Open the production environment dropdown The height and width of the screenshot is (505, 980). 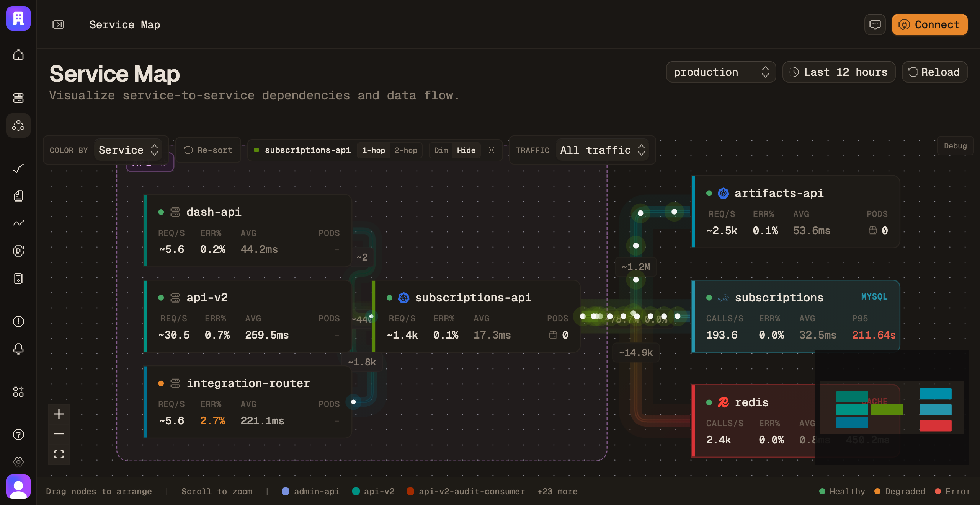point(721,72)
